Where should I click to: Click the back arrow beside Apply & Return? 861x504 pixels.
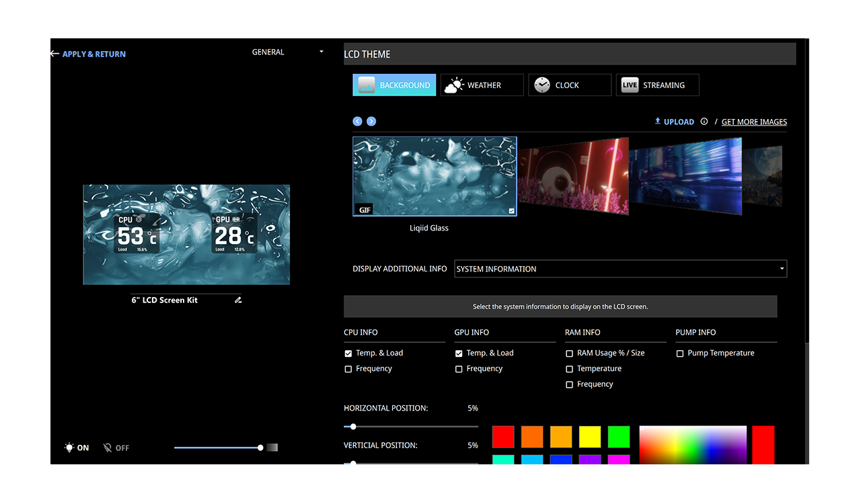point(54,54)
